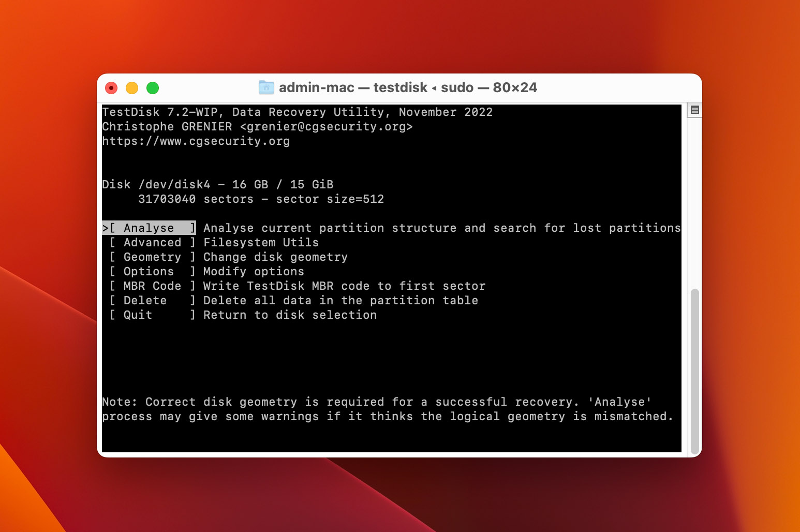Select the Geometry menu option
Screen dimensions: 800x532
(x=152, y=257)
